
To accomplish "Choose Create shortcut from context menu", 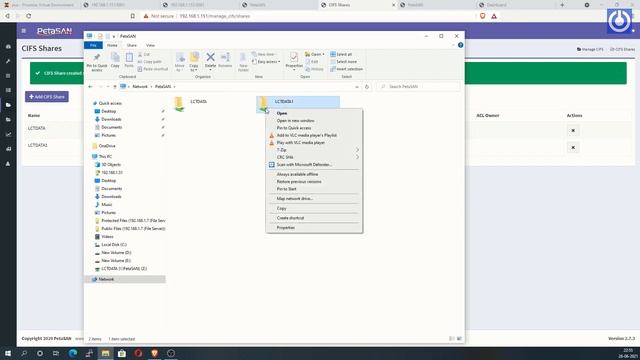I will [x=290, y=218].
